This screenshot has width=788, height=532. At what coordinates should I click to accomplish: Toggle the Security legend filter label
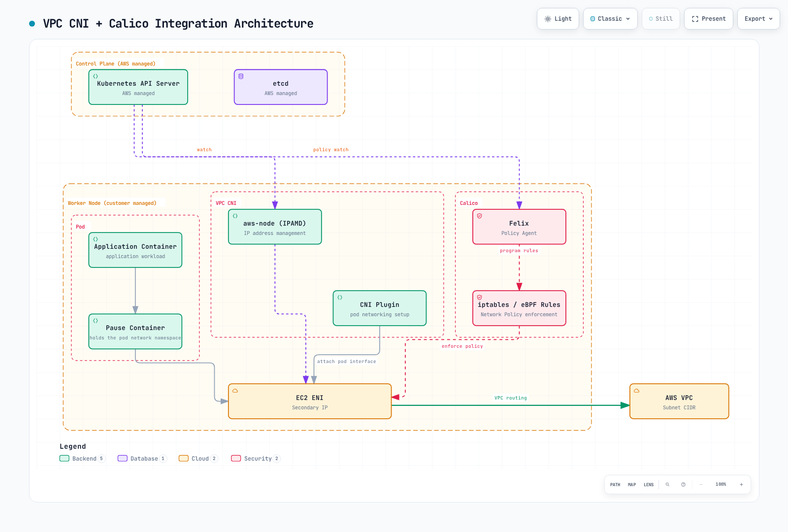pos(258,459)
